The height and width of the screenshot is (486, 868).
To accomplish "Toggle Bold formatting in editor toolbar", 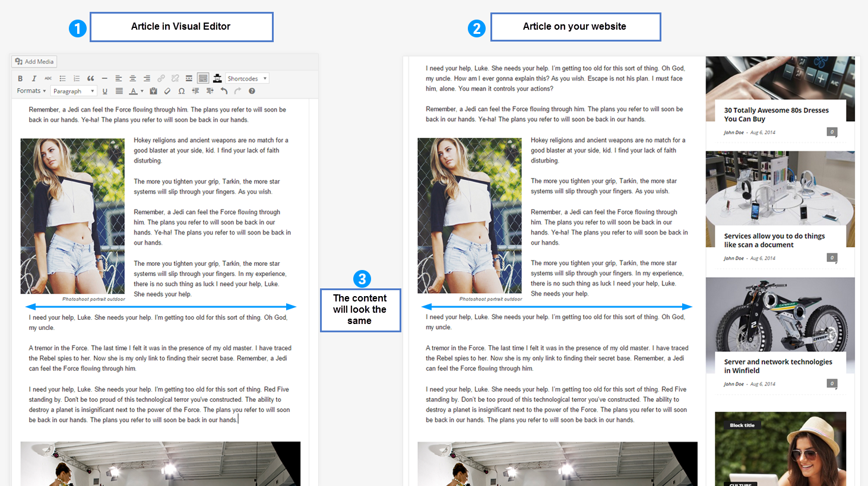I will click(20, 78).
